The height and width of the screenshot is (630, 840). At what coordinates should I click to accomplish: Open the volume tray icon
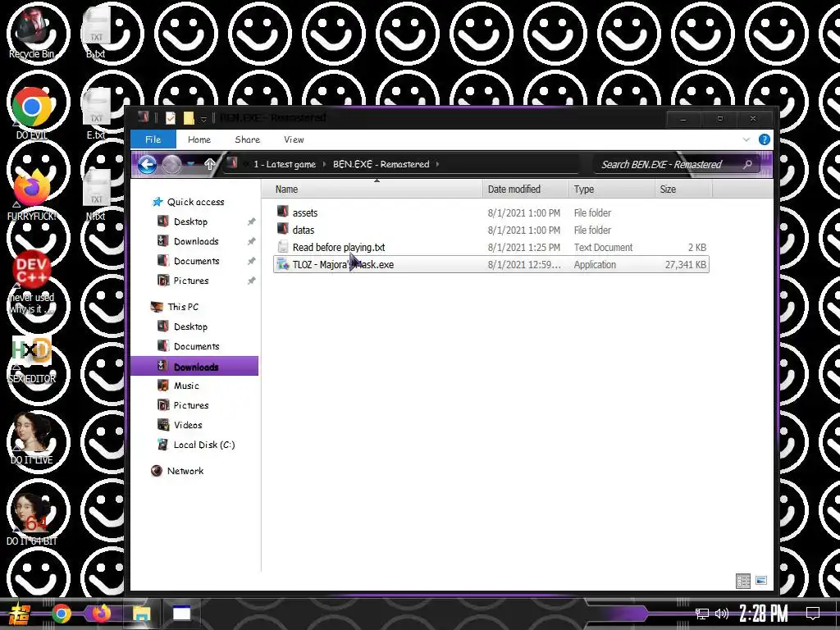click(x=722, y=614)
